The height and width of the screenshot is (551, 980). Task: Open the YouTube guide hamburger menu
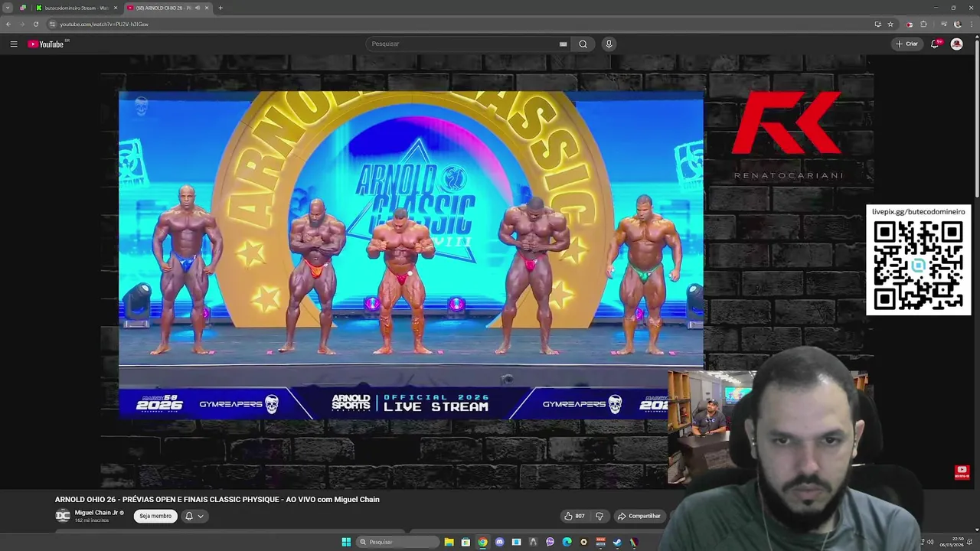13,44
